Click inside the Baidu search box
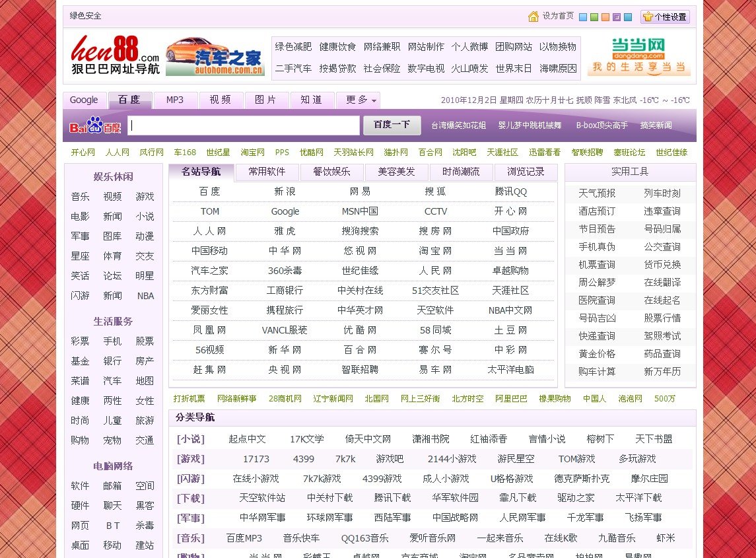 tap(241, 125)
